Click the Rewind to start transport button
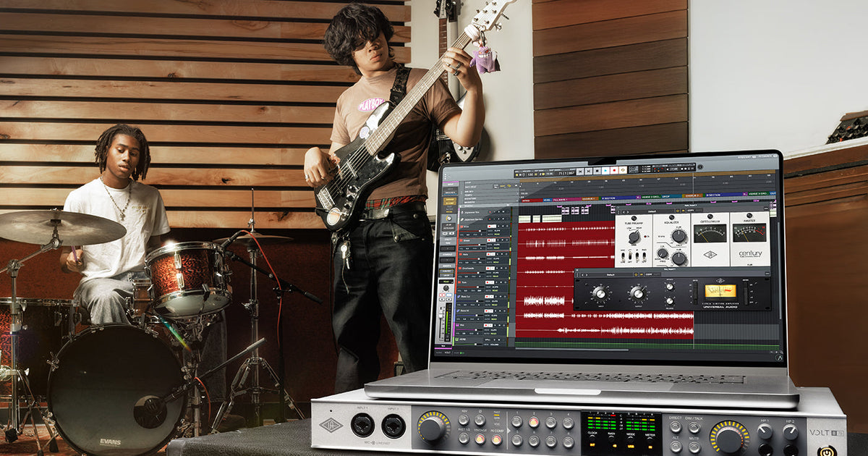The image size is (868, 456). (x=580, y=171)
